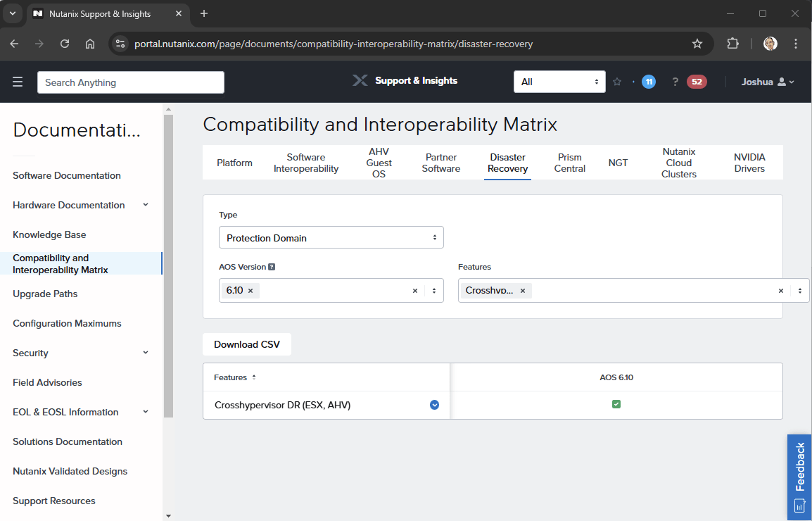The image size is (812, 521).
Task: Go back to previous page
Action: [x=14, y=44]
